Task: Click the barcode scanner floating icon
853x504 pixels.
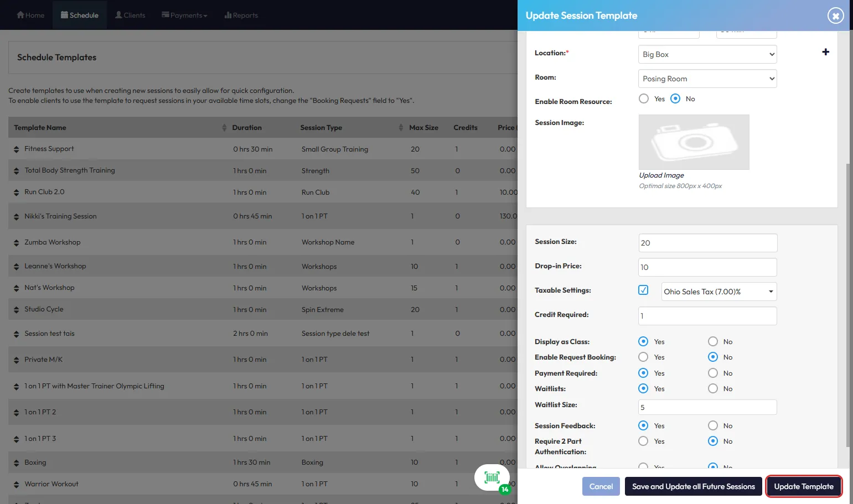Action: [492, 477]
